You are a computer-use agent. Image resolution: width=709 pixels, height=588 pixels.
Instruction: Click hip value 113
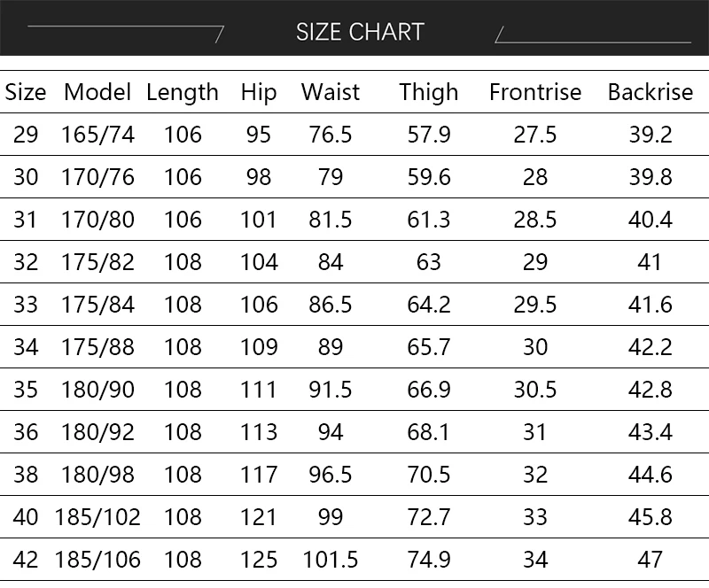(x=259, y=432)
